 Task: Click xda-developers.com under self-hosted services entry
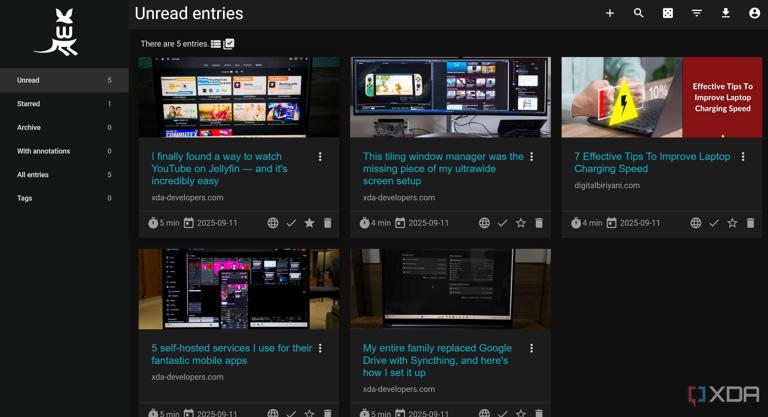pyautogui.click(x=187, y=377)
